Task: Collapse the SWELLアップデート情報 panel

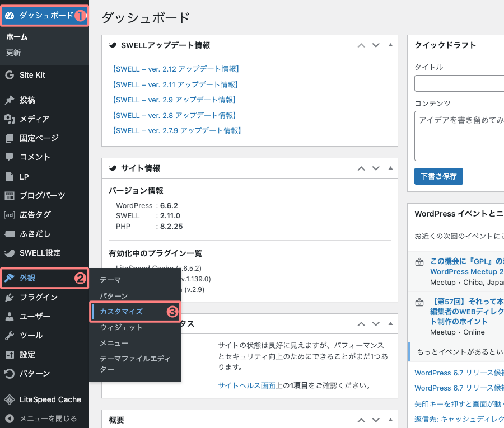Action: coord(390,45)
